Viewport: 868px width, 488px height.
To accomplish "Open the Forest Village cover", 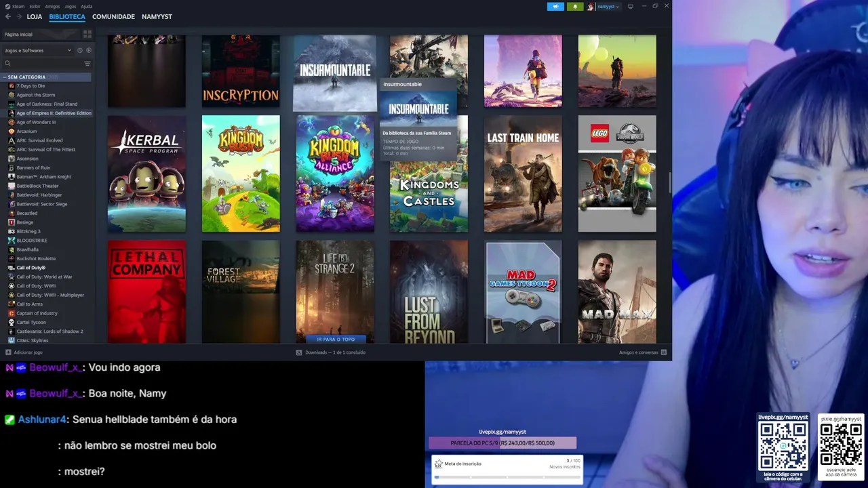I will click(241, 291).
